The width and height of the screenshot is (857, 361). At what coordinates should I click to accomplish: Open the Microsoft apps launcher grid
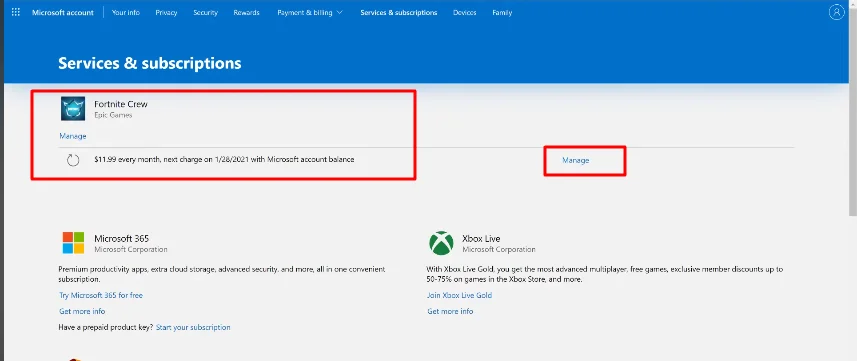pos(16,12)
